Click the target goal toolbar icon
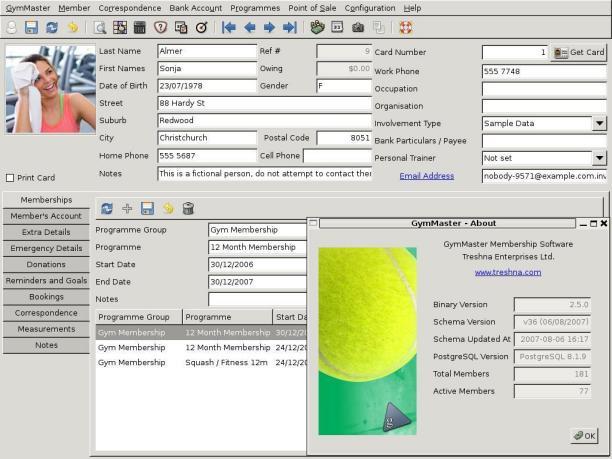The width and height of the screenshot is (612, 459). 201,27
